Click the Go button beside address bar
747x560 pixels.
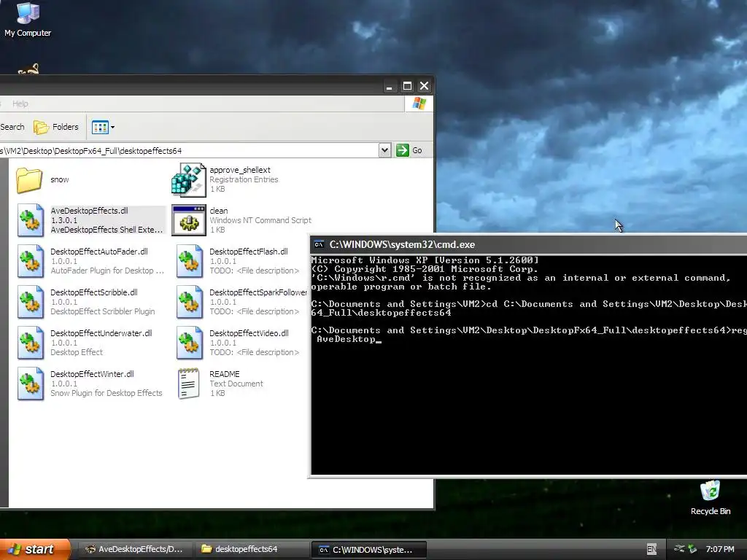coord(409,150)
